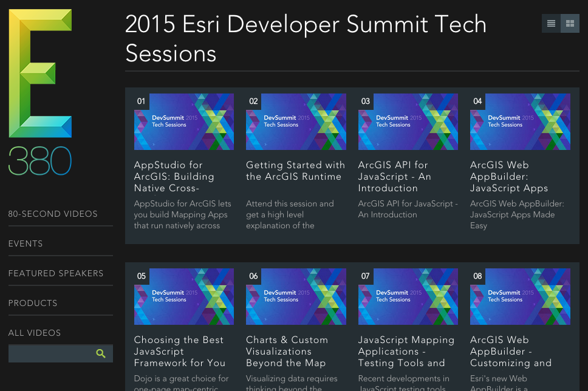The image size is (588, 391).
Task: Click 'Attend this session and get' description
Action: [x=290, y=214]
